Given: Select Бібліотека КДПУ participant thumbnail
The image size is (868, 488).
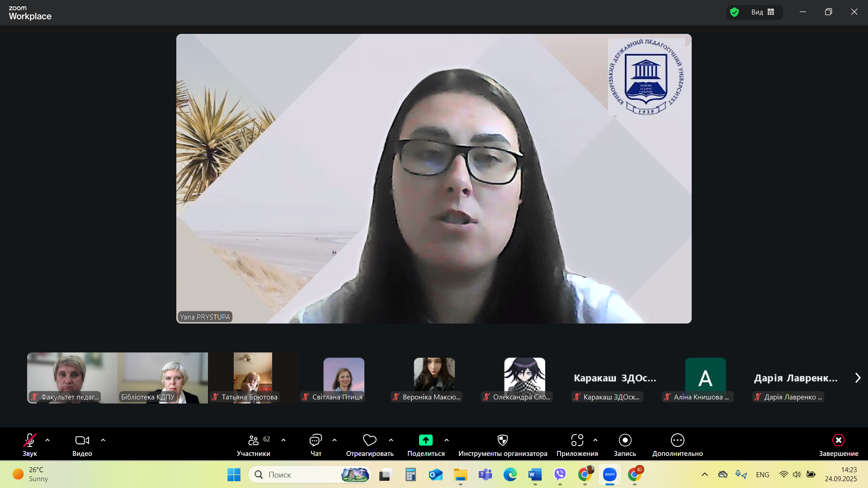Looking at the screenshot, I should coord(163,378).
